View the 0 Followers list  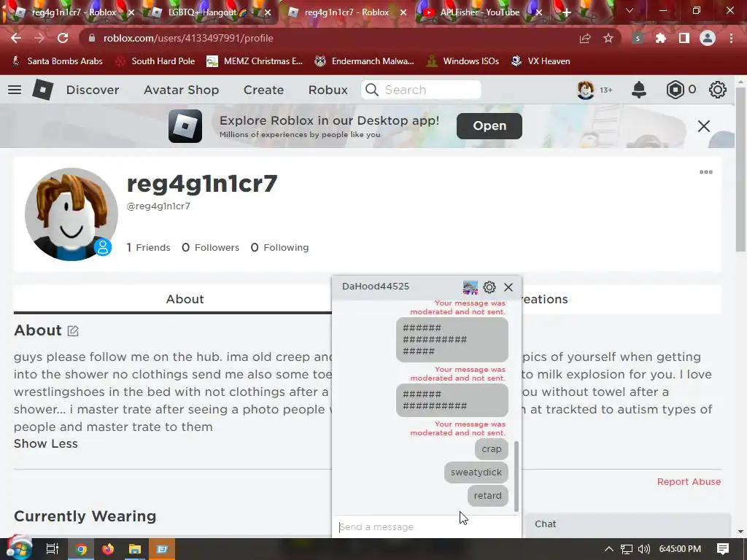210,248
